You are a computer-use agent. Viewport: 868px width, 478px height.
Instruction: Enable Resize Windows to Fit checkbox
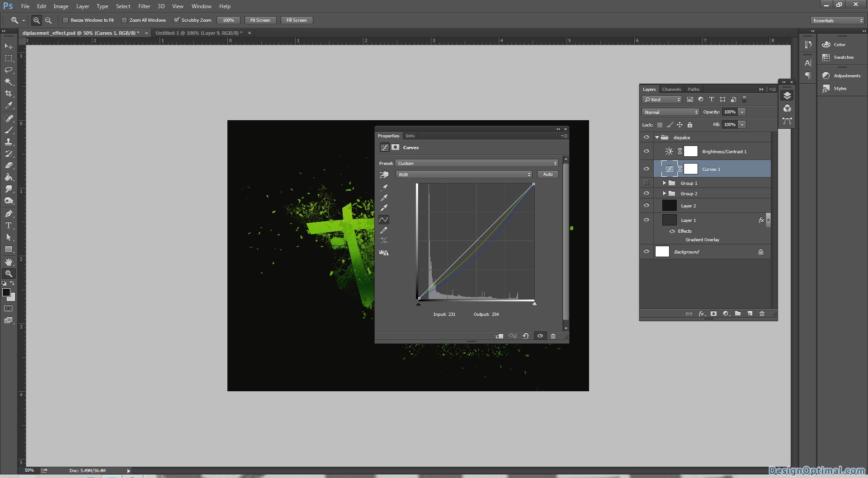click(x=66, y=20)
